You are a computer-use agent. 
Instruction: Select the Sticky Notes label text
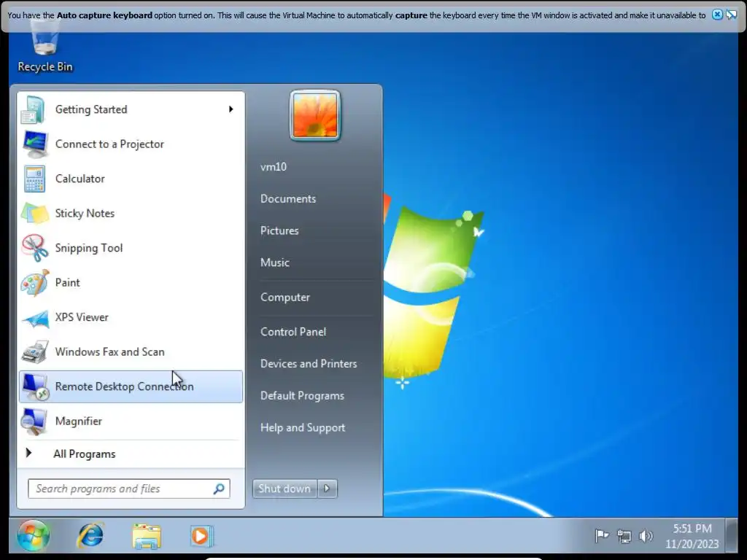(85, 214)
